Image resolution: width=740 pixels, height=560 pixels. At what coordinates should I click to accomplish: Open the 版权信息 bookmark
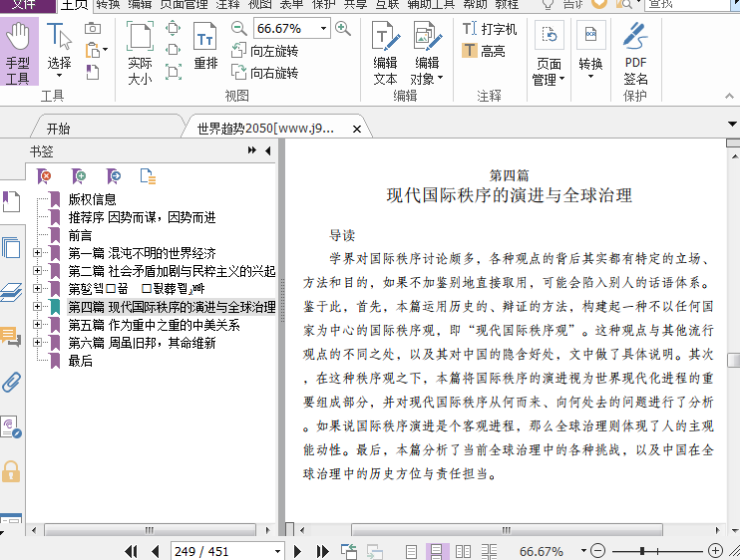(93, 199)
